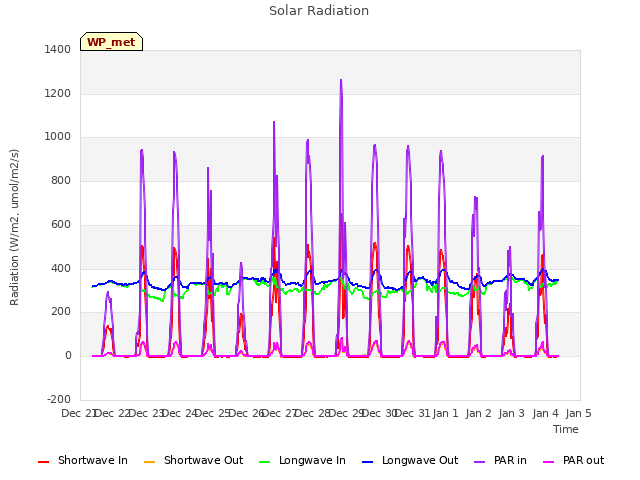Image resolution: width=640 pixels, height=480 pixels.
Task: Toggle the Longwave Out legend entry
Action: (410, 460)
